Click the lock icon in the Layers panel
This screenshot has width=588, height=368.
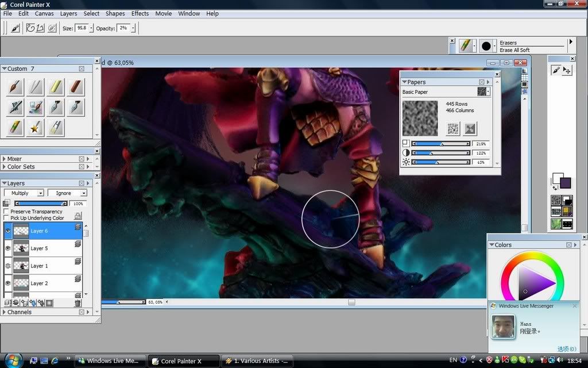pos(78,216)
